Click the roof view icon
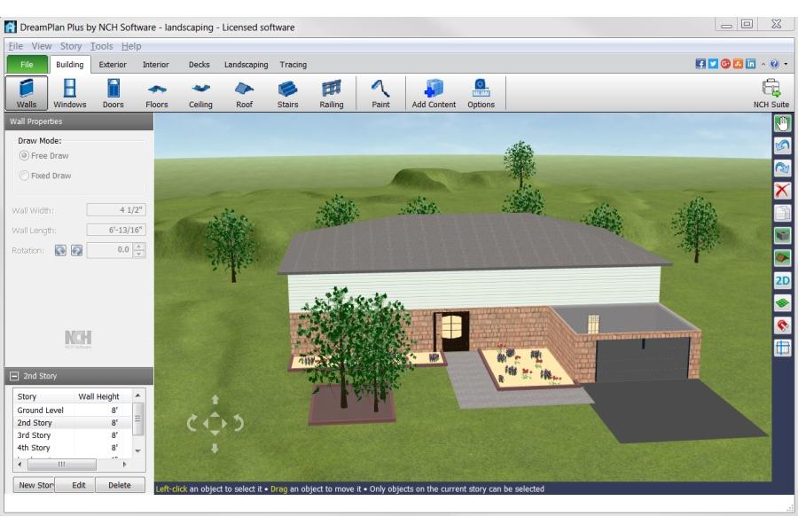Image resolution: width=798 pixels, height=532 pixels. click(782, 258)
